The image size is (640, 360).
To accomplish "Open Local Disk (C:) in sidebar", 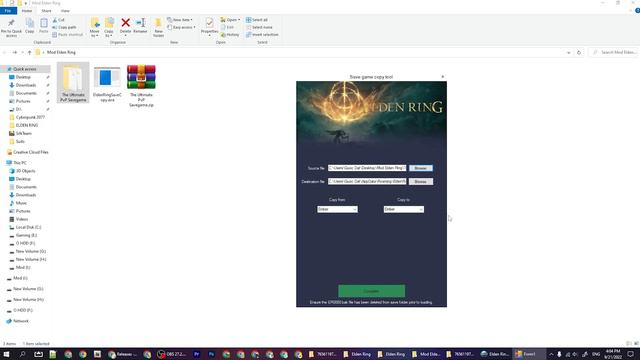I will pyautogui.click(x=28, y=227).
